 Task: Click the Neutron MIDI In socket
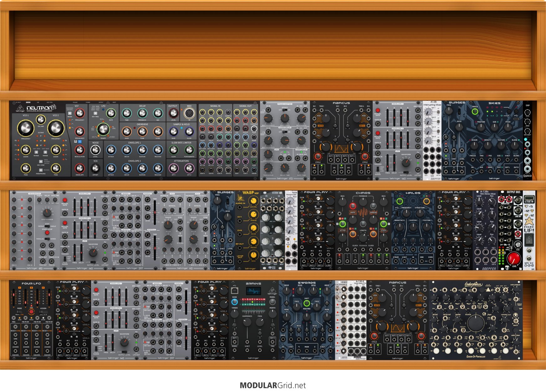pyautogui.click(x=189, y=113)
